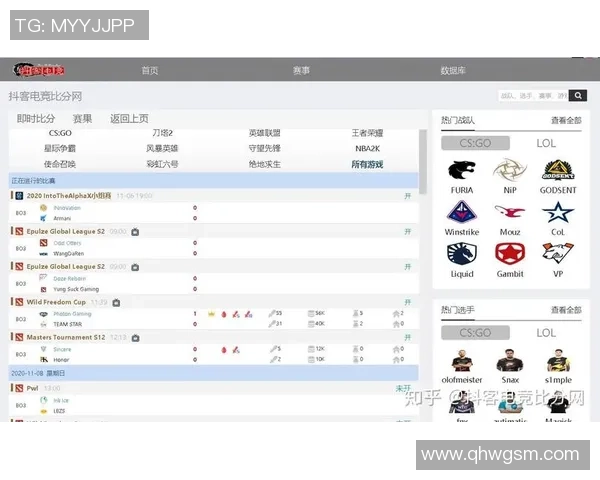Switch hot players to LOL
The image size is (600, 480).
tap(546, 332)
